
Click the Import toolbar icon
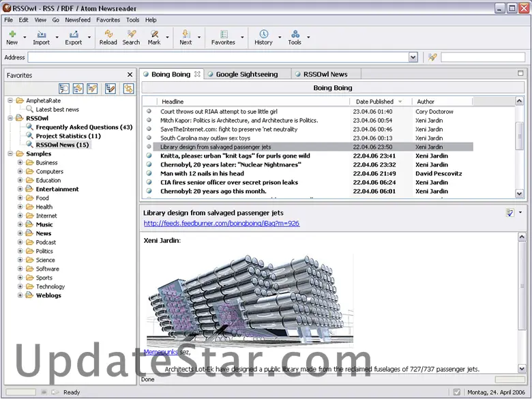click(x=42, y=34)
